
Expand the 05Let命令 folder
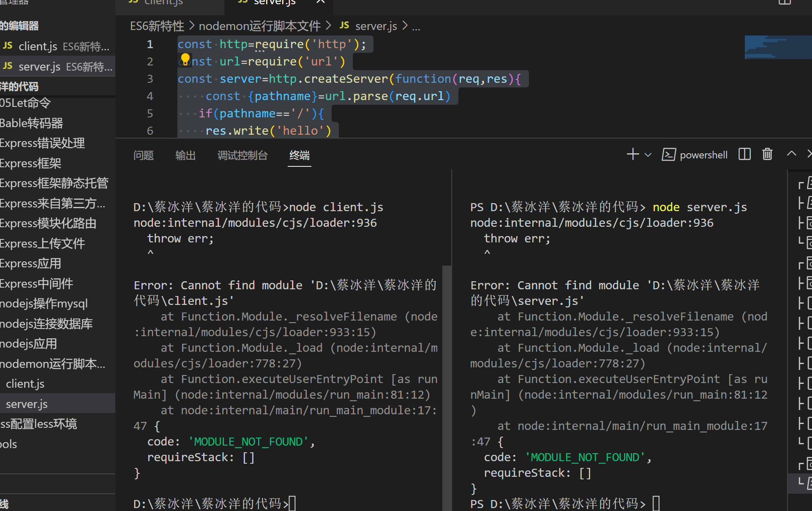[x=57, y=103]
